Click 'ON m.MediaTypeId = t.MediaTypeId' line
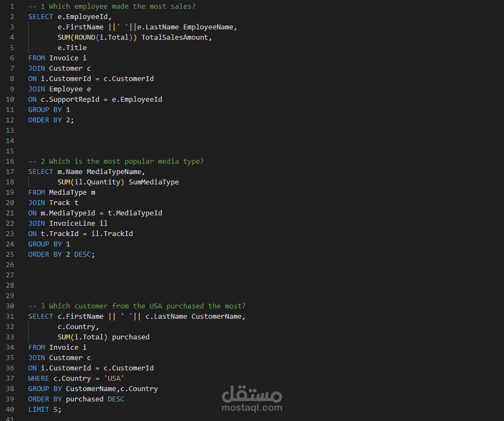504x421 pixels. 95,213
